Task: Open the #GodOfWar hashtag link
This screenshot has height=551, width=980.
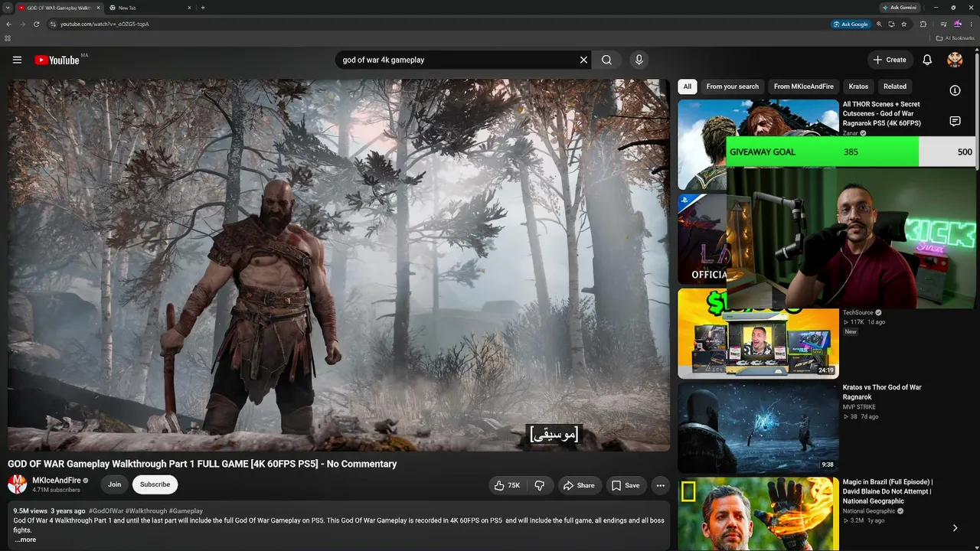Action: click(106, 510)
